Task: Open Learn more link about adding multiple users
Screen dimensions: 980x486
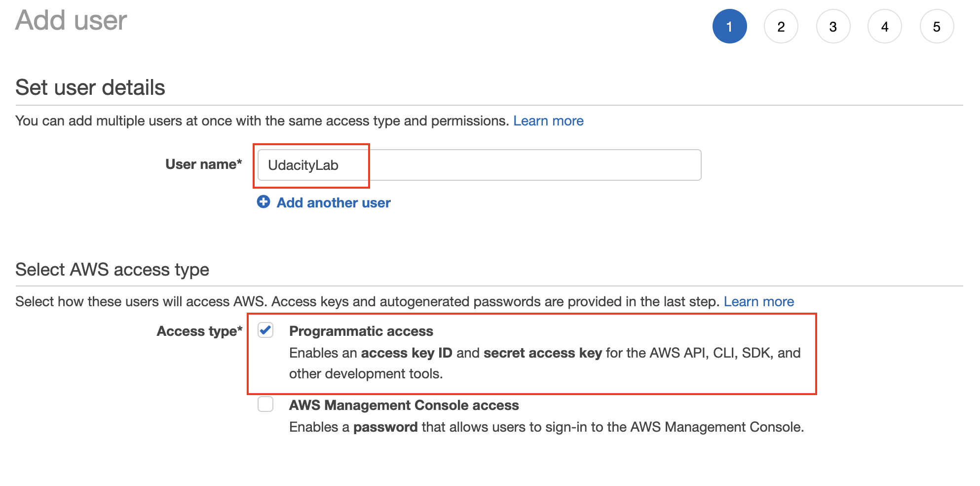Action: pos(548,121)
